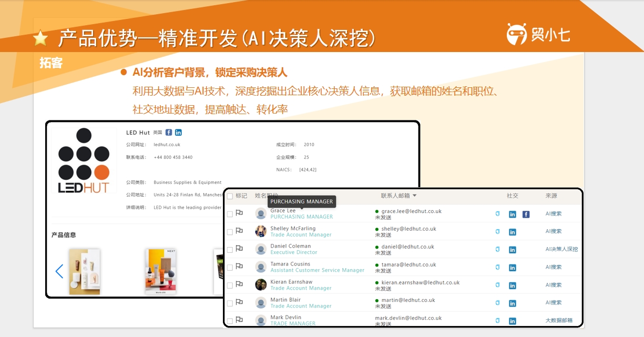Click the name Mark Devlin
This screenshot has width=644, height=337.
286,318
